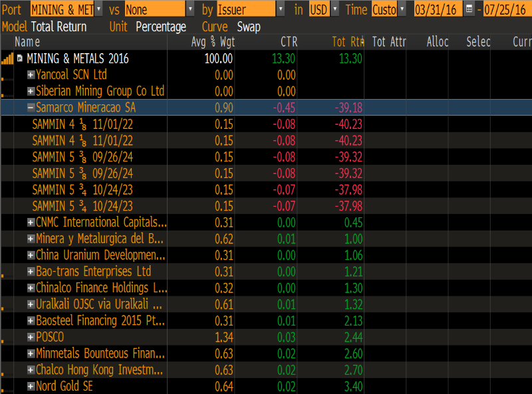Screen dimensions: 532x394
Task: Click Uralkali average weight 0.61
Action: click(x=224, y=304)
